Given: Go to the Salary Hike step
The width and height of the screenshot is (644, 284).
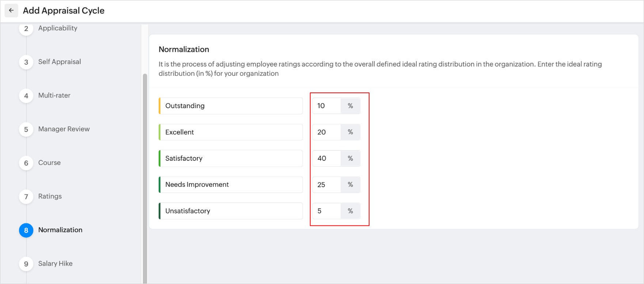Looking at the screenshot, I should pyautogui.click(x=56, y=264).
